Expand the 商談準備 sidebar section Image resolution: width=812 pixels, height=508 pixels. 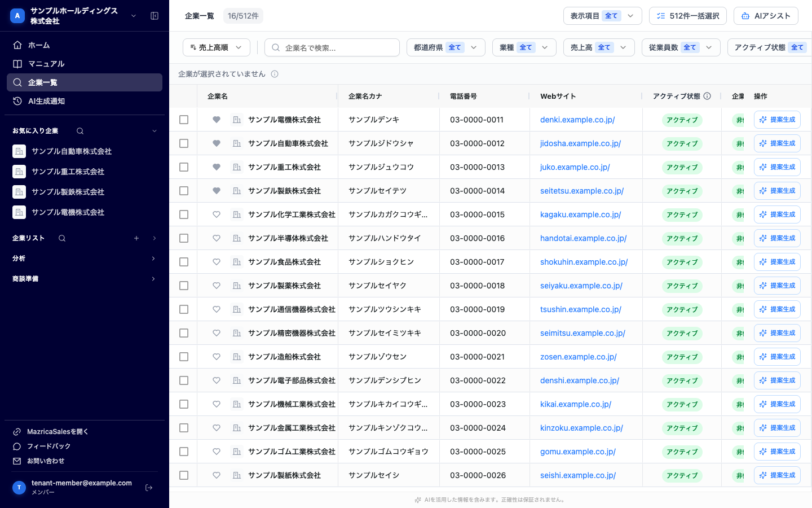click(85, 279)
